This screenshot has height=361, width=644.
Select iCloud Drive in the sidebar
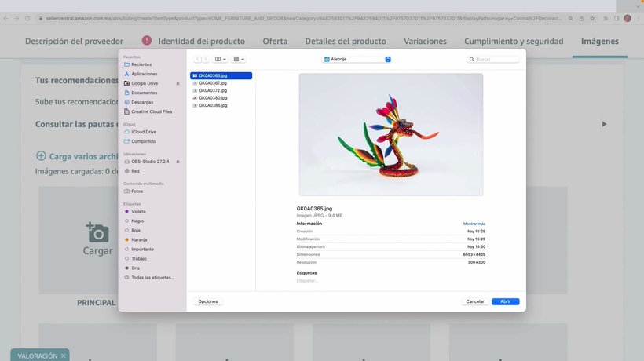tap(144, 132)
